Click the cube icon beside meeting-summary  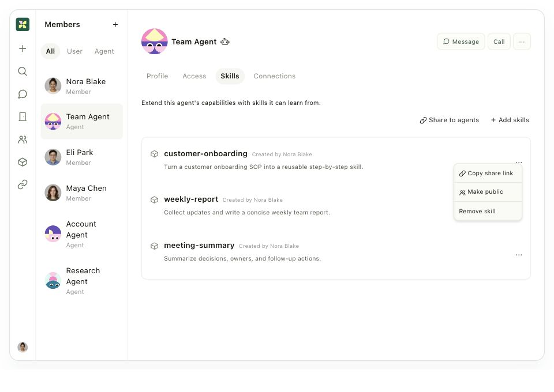tap(155, 246)
